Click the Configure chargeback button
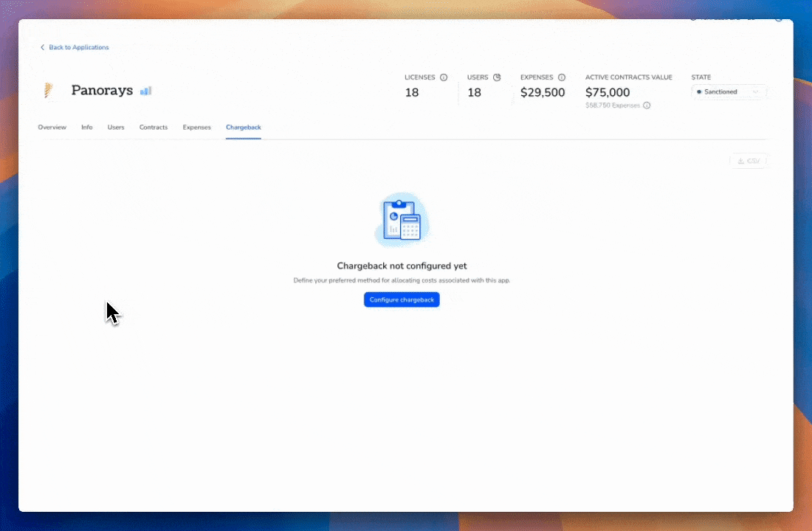The width and height of the screenshot is (812, 531). (x=402, y=299)
